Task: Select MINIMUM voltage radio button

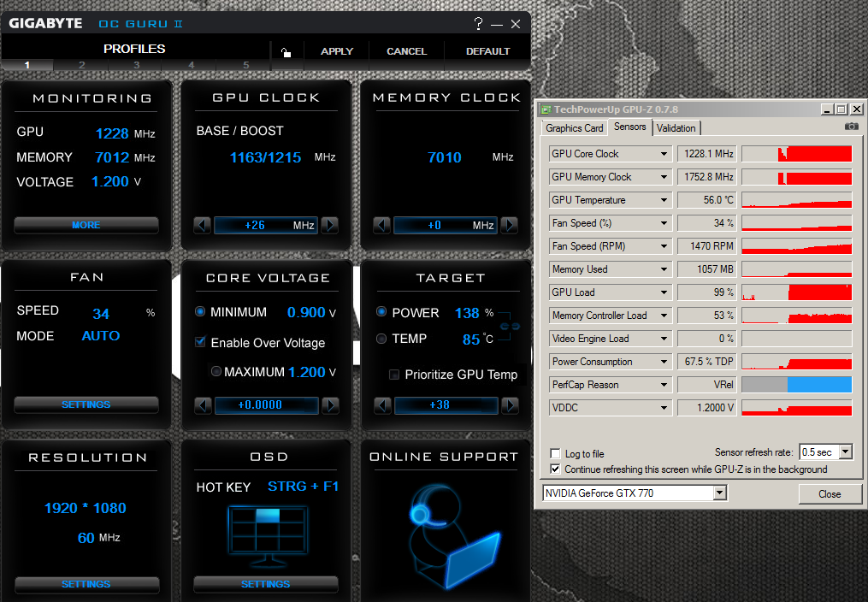Action: coord(200,311)
